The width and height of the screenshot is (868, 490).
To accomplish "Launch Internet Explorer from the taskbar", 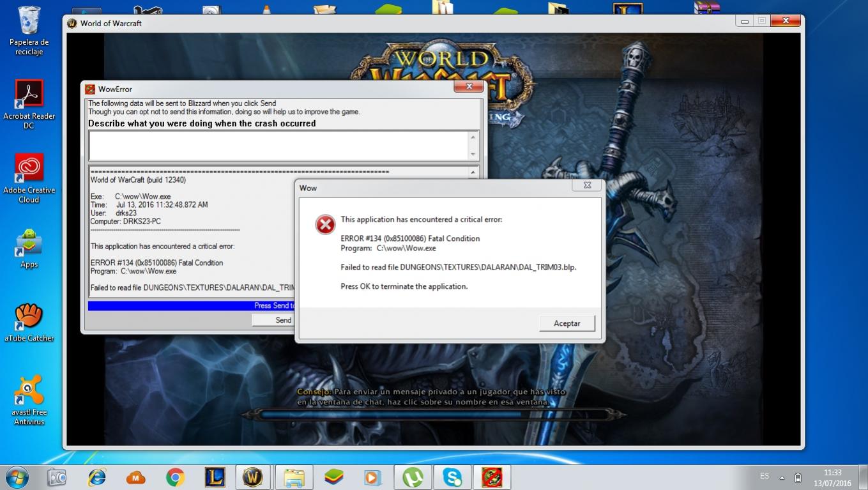I will [x=96, y=477].
